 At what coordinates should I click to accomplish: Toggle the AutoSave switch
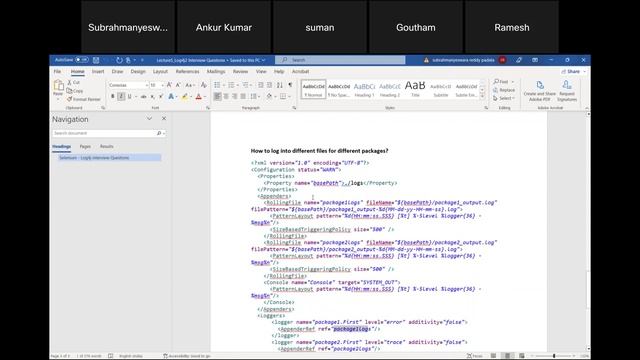click(x=82, y=60)
